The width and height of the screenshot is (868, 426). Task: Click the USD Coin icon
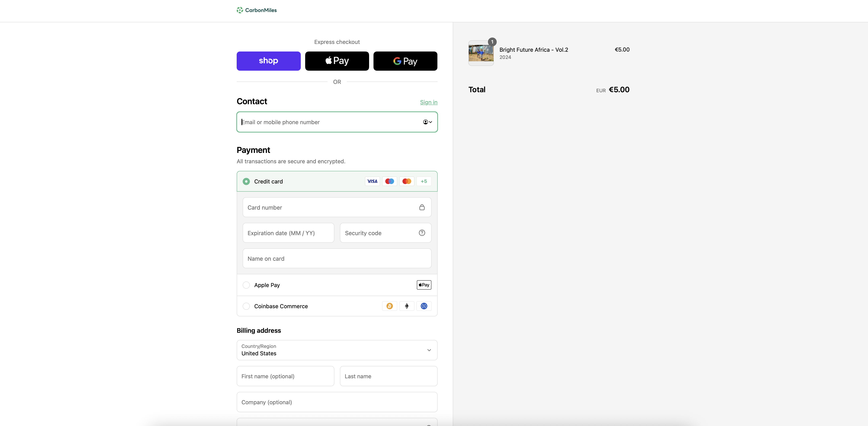coord(424,306)
